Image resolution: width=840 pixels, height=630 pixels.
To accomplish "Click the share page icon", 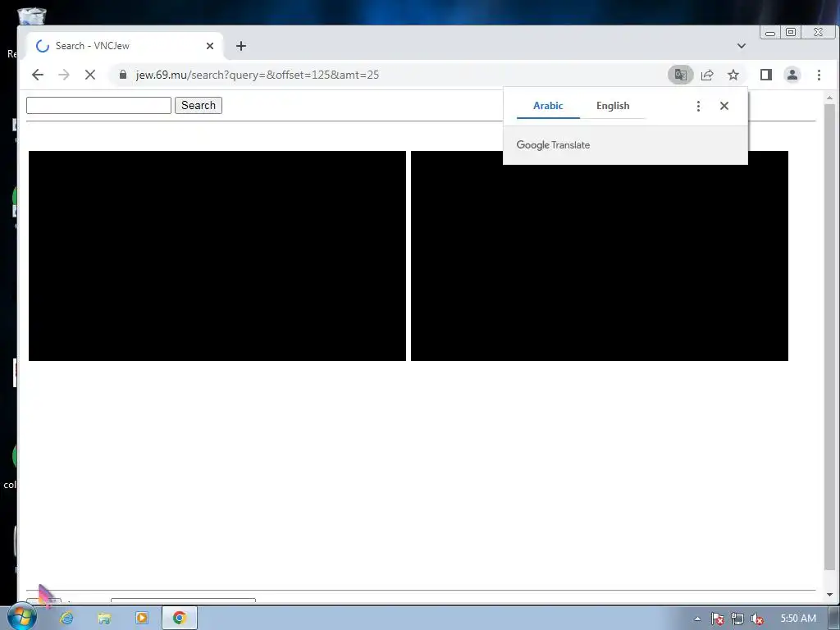I will point(707,75).
